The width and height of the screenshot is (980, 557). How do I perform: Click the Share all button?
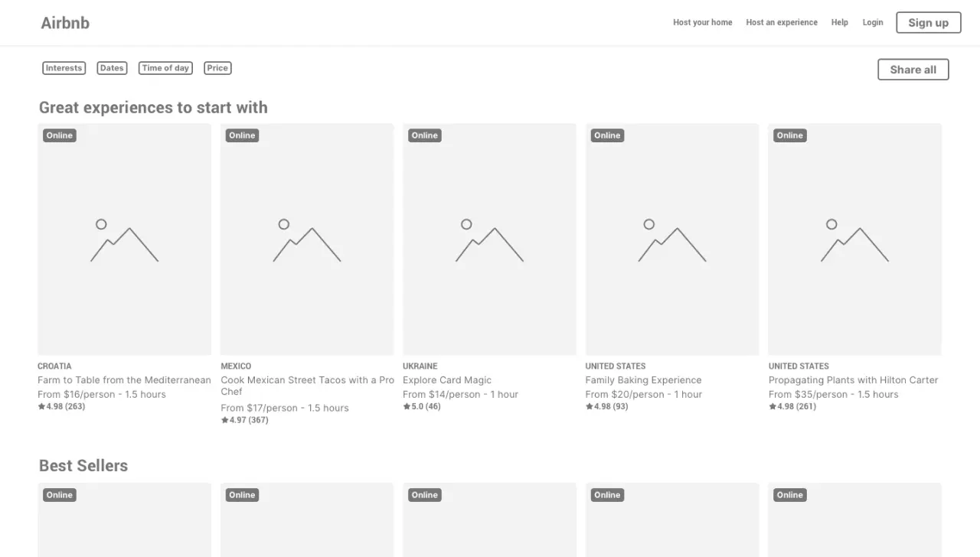(913, 70)
